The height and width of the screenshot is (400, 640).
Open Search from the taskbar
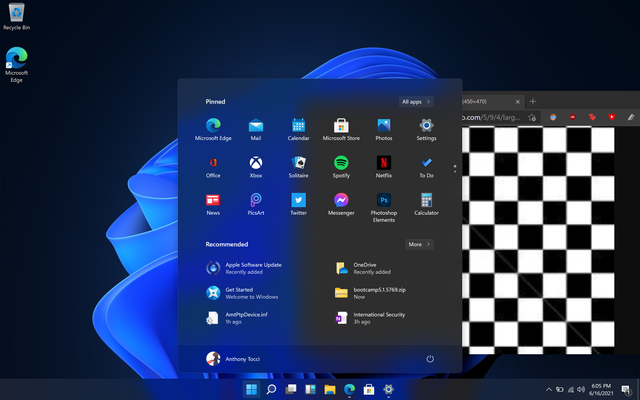[x=271, y=389]
